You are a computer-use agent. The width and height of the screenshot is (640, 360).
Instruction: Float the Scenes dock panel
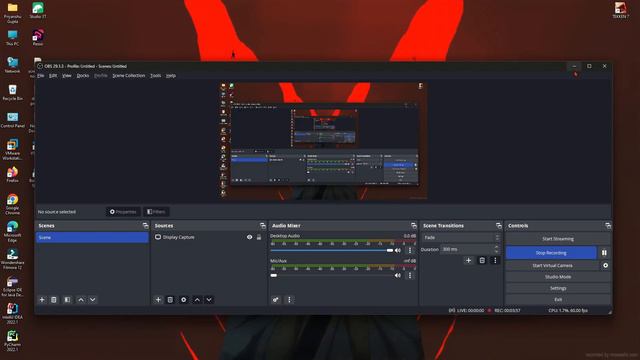(x=145, y=226)
